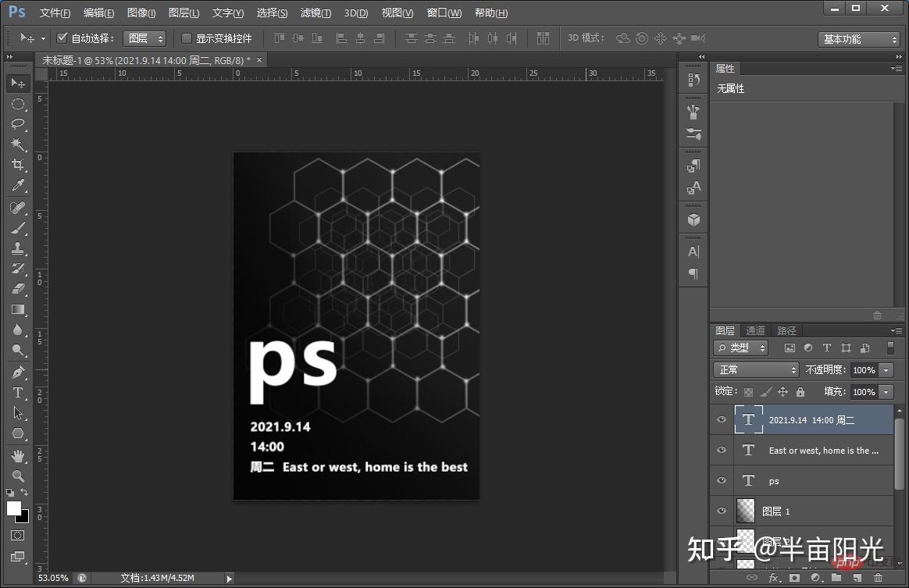Click the 53.05% zoom field
909x588 pixels.
click(x=53, y=578)
